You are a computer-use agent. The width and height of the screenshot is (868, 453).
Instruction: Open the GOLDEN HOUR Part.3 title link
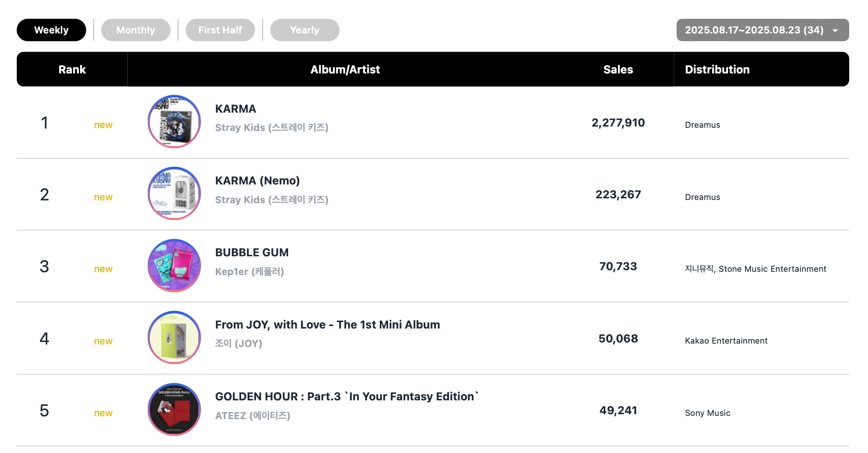click(347, 396)
